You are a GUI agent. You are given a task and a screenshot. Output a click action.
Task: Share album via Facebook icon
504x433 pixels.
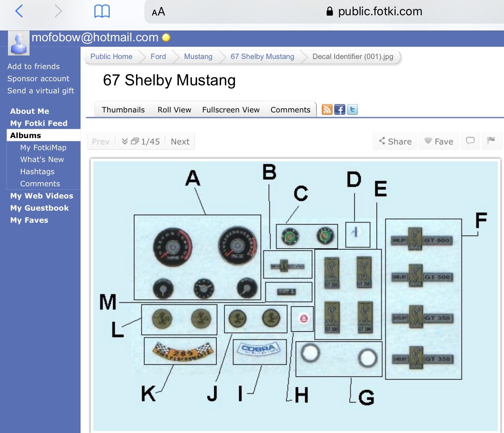click(339, 110)
